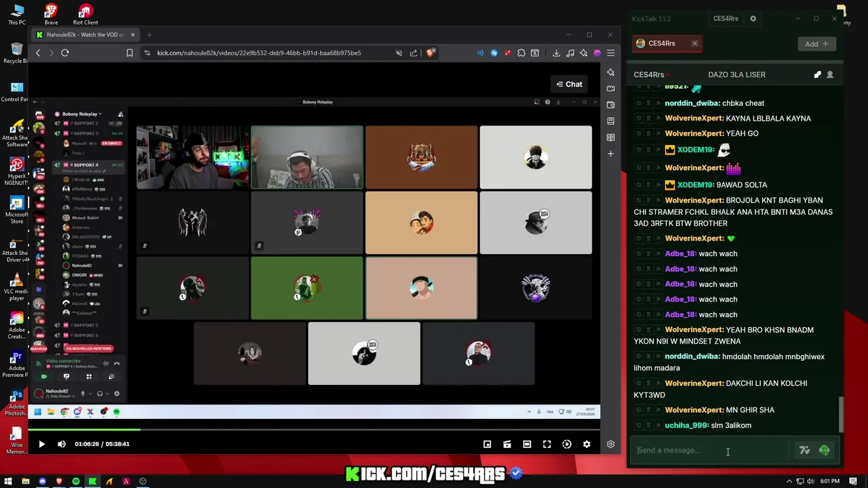Click XODEM19 username in 9AWAD SOLTA message
This screenshot has height=488, width=868.
696,185
